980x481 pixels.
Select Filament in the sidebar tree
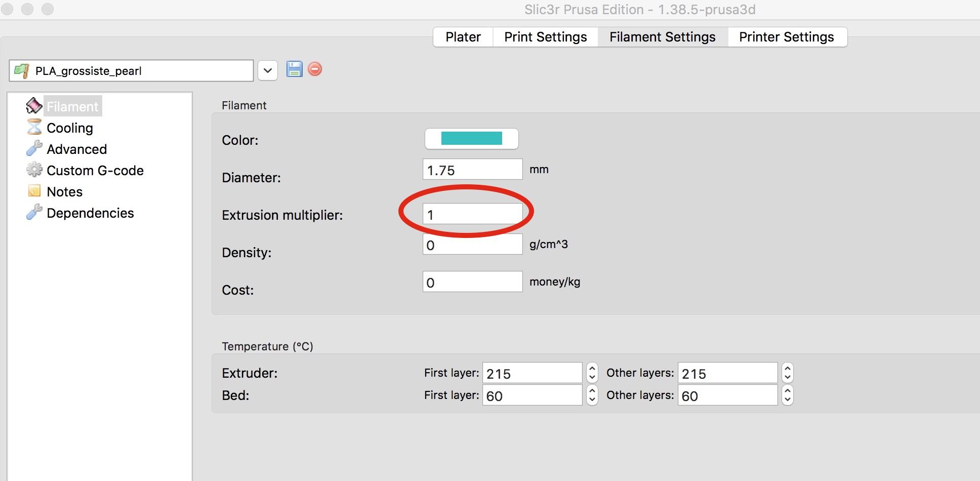tap(72, 106)
